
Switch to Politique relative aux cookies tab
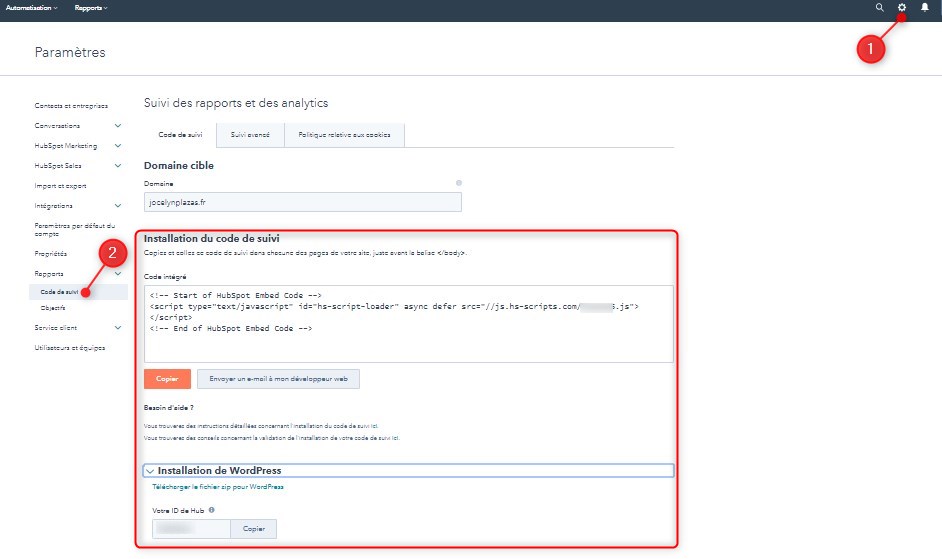344,135
